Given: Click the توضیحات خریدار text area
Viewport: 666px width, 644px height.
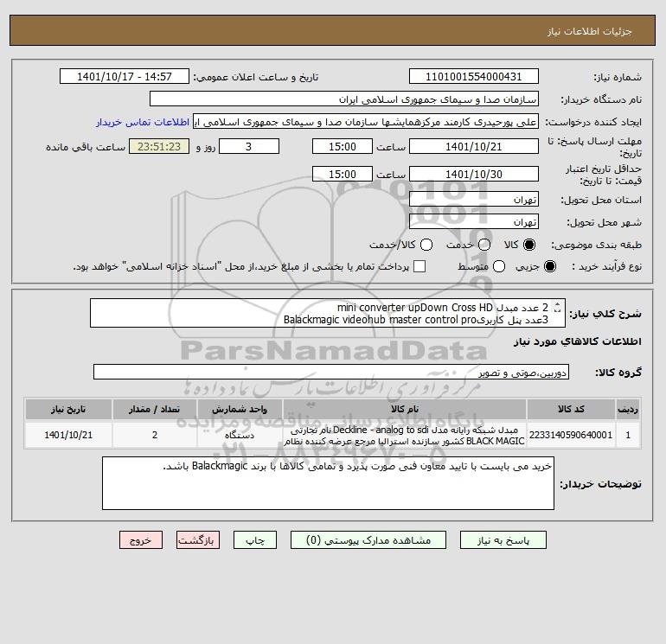Looking at the screenshot, I should coord(328,483).
